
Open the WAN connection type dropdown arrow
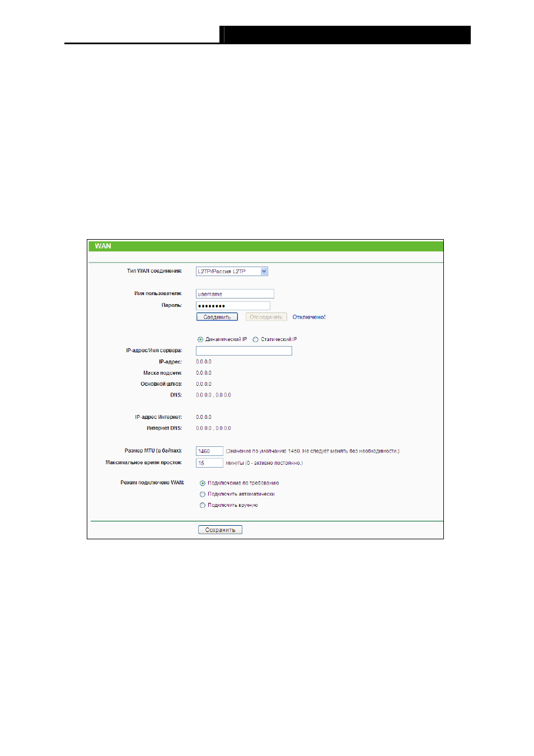point(264,272)
